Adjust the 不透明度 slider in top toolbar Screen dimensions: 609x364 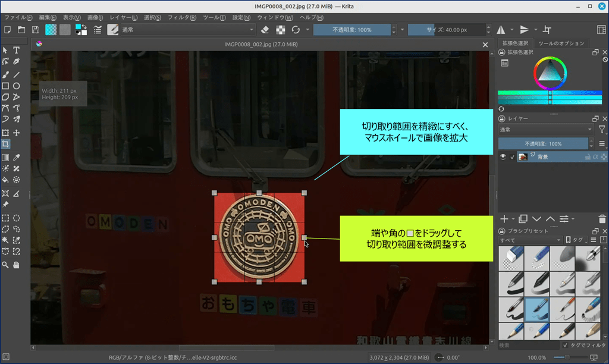pyautogui.click(x=352, y=30)
